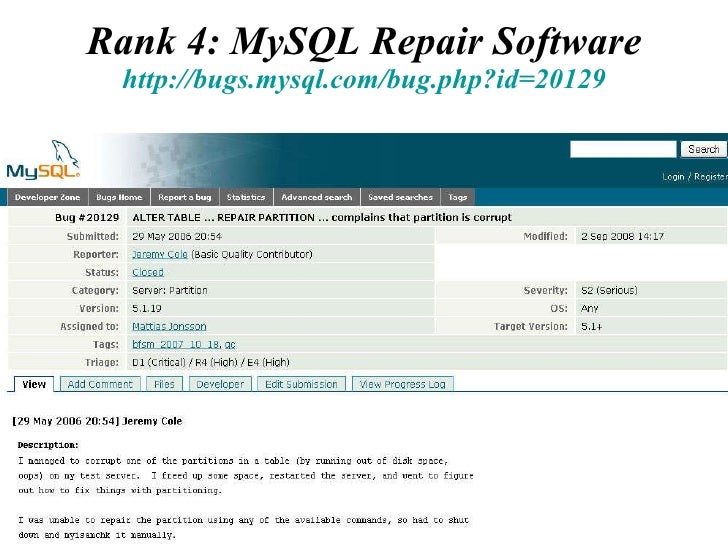Click the category value Server: Partition
Image resolution: width=728 pixels, height=546 pixels.
(x=170, y=290)
